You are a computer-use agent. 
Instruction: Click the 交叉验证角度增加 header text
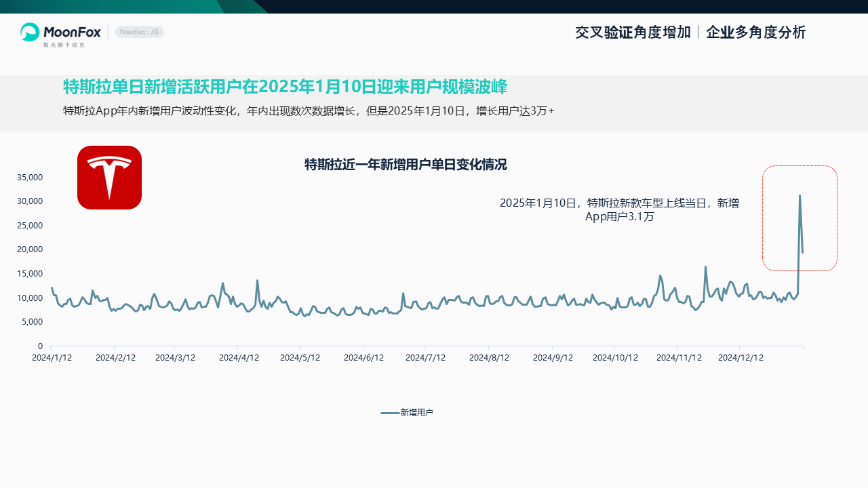[x=633, y=33]
